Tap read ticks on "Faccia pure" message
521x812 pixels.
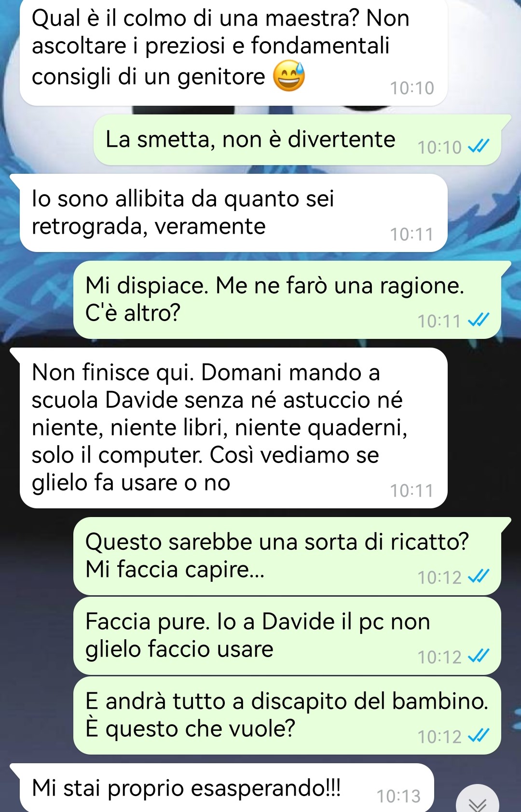click(479, 656)
